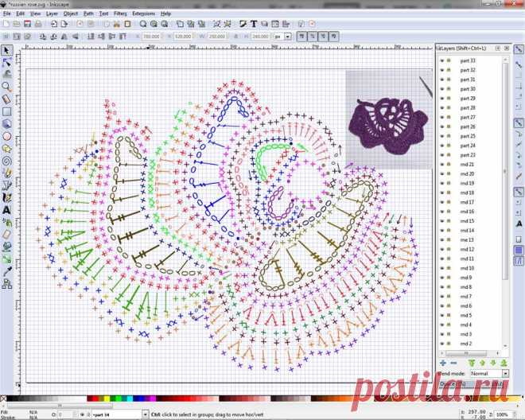Click the Save document toolbar icon
The width and height of the screenshot is (525, 420).
(x=28, y=24)
